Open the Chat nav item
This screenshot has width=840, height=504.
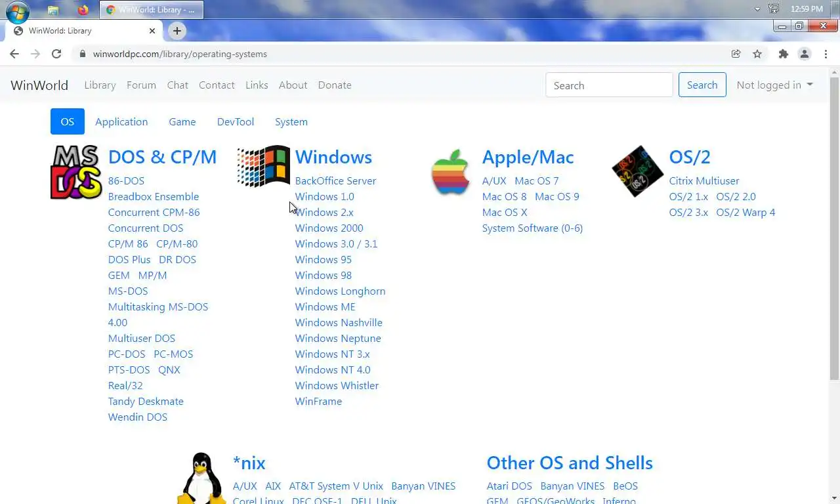[178, 85]
